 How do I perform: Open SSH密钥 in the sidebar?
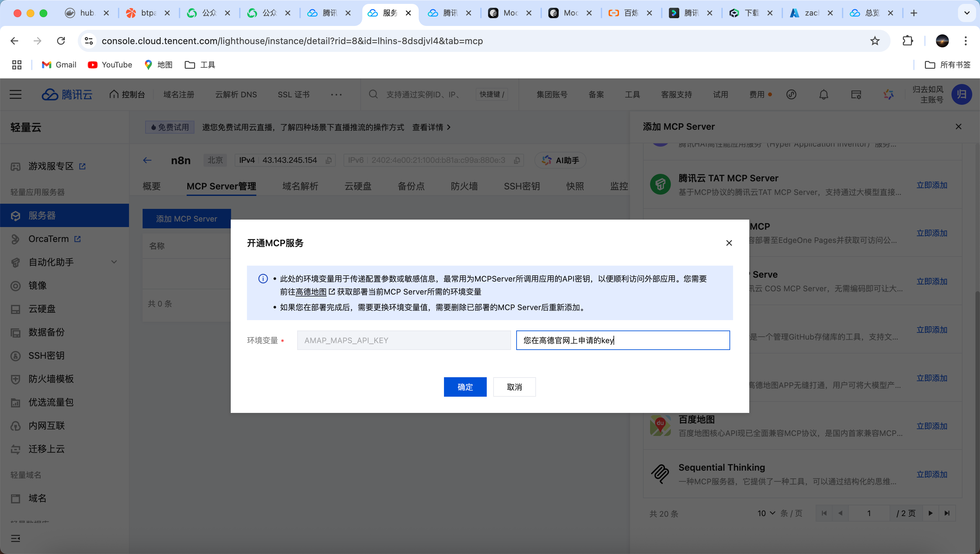coord(46,355)
